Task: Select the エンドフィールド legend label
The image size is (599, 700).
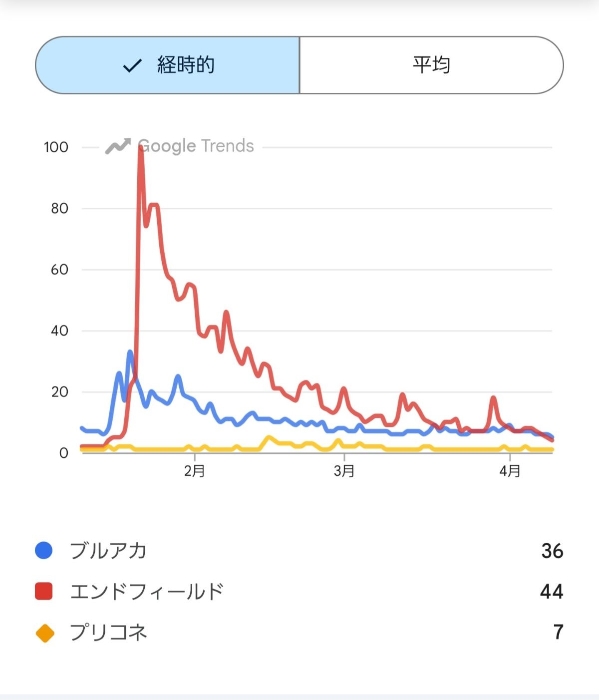Action: pyautogui.click(x=146, y=591)
